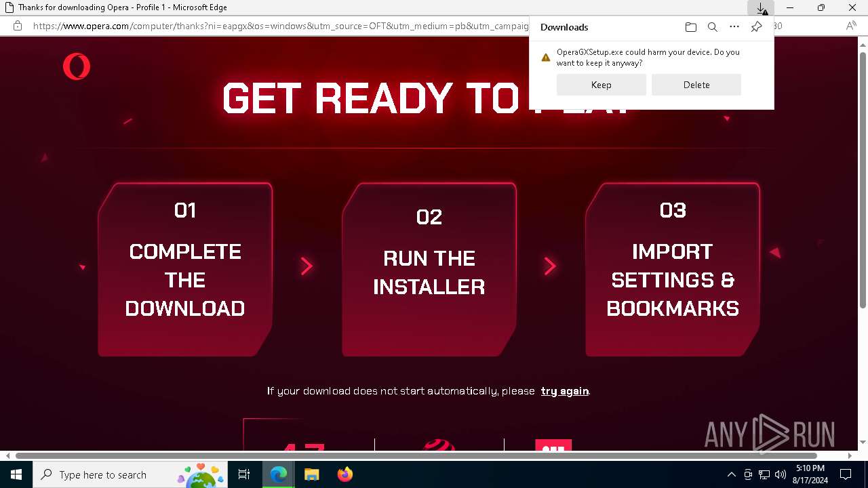Click the Downloads panel title

click(564, 27)
